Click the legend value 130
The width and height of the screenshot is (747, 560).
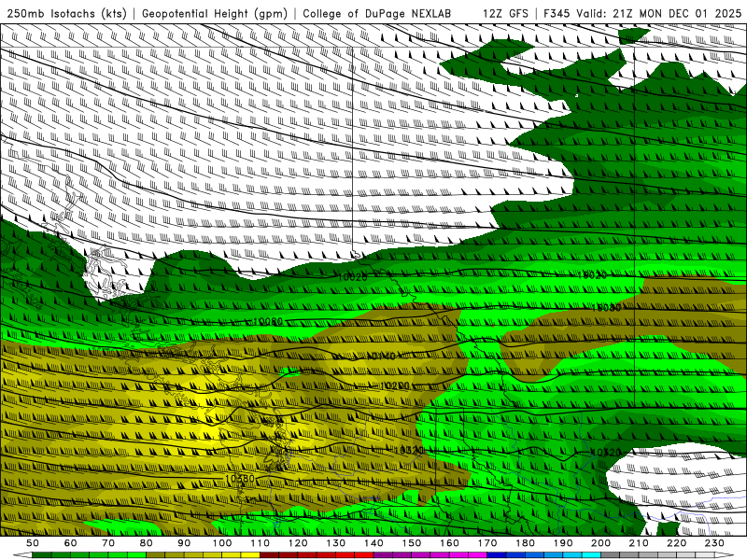click(x=335, y=543)
